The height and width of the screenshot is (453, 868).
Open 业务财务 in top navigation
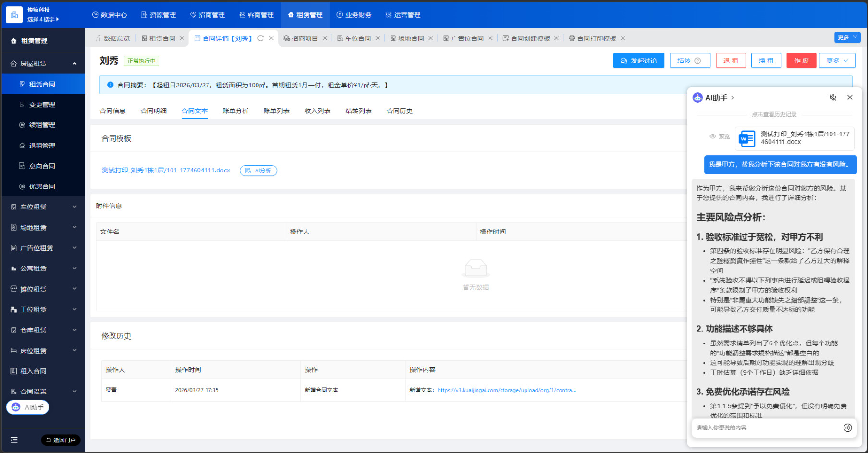(x=354, y=15)
